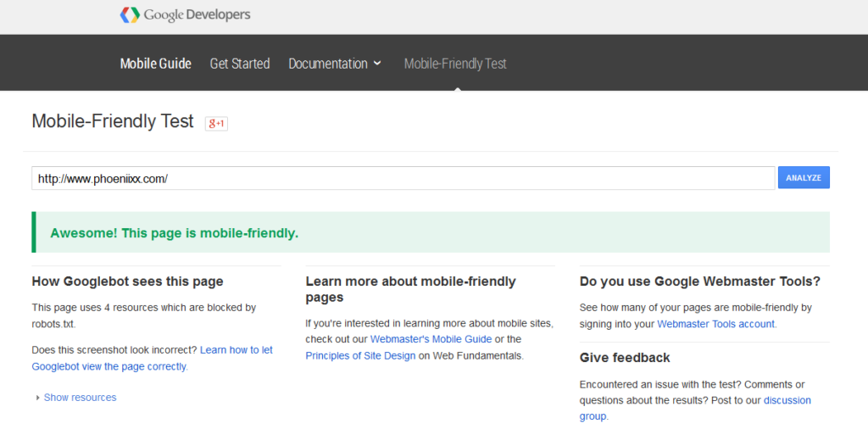Click the 'Mobile-Friendly Test' page title

pos(113,121)
